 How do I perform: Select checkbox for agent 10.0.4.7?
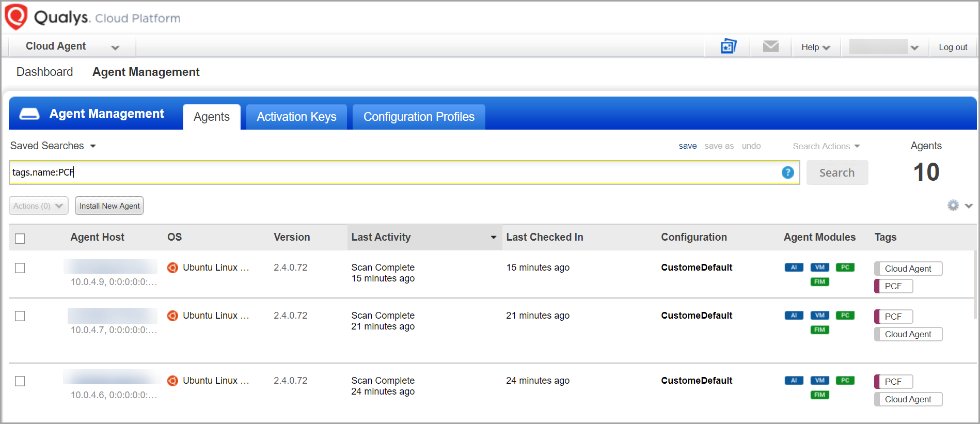pos(20,316)
